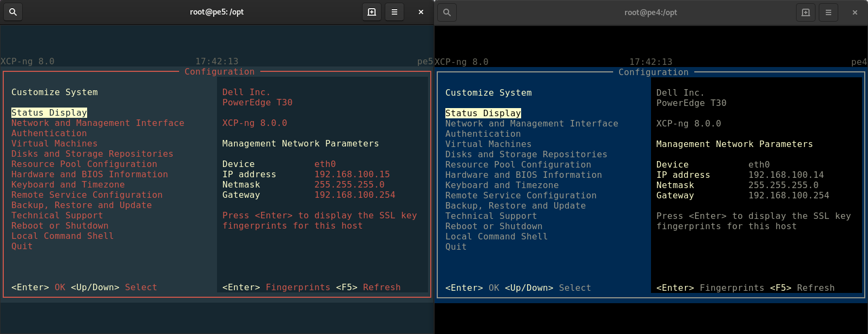Click the pe4 IP address 192.168.100.14
Screen dimensions: 868x334
point(786,175)
